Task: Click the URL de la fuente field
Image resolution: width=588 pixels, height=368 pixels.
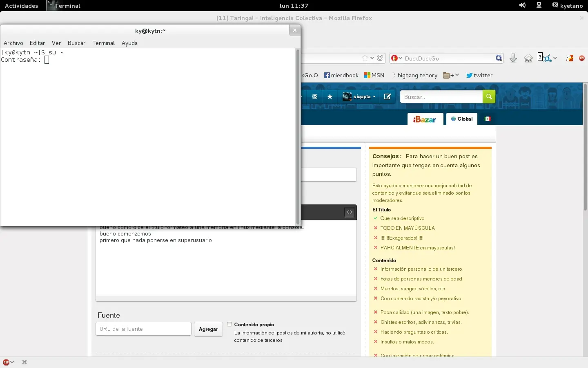Action: pyautogui.click(x=143, y=329)
